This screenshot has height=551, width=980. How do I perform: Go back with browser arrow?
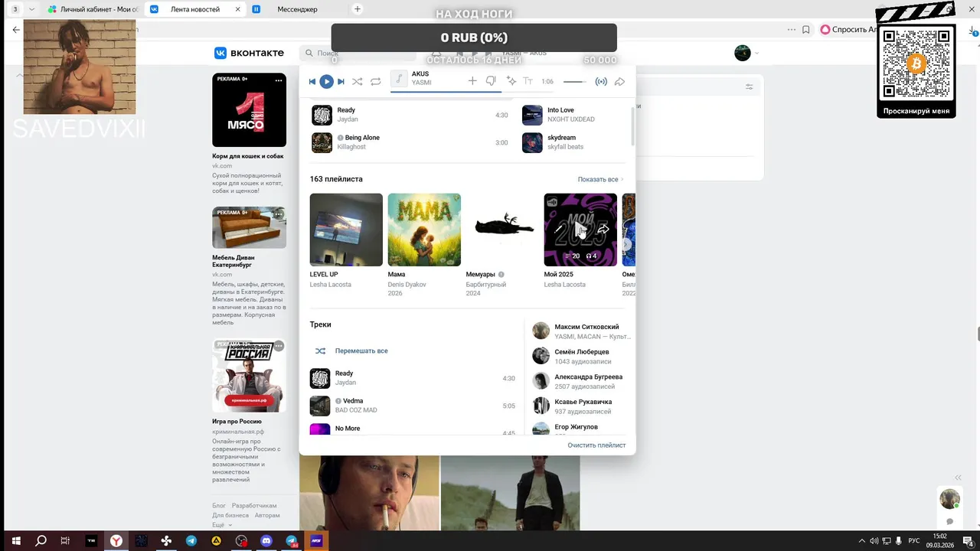pyautogui.click(x=16, y=30)
